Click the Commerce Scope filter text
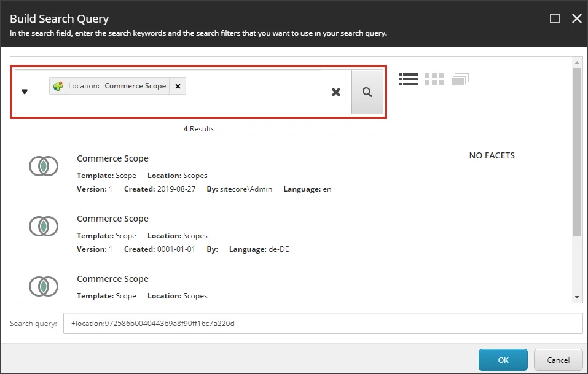The image size is (588, 374). pos(135,86)
